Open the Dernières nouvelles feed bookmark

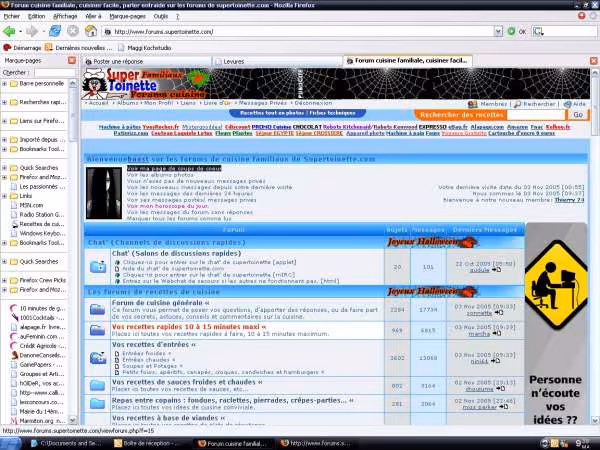(78, 48)
